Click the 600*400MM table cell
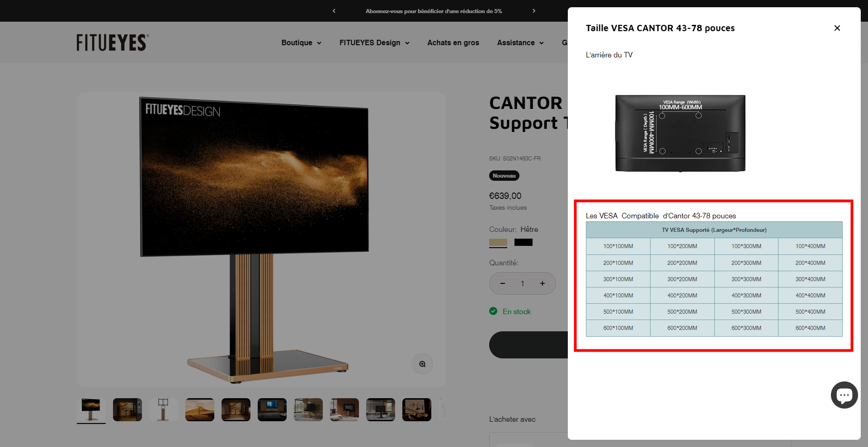Image resolution: width=868 pixels, height=447 pixels. click(x=810, y=328)
